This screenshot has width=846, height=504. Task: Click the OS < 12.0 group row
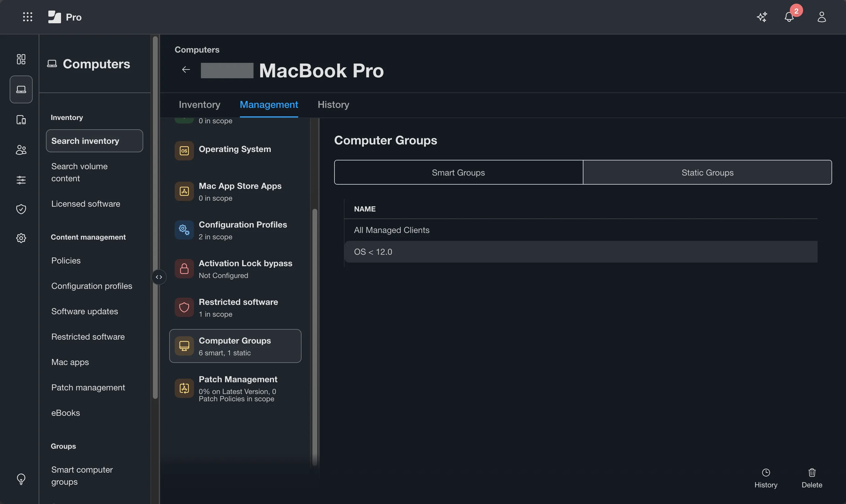[581, 252]
